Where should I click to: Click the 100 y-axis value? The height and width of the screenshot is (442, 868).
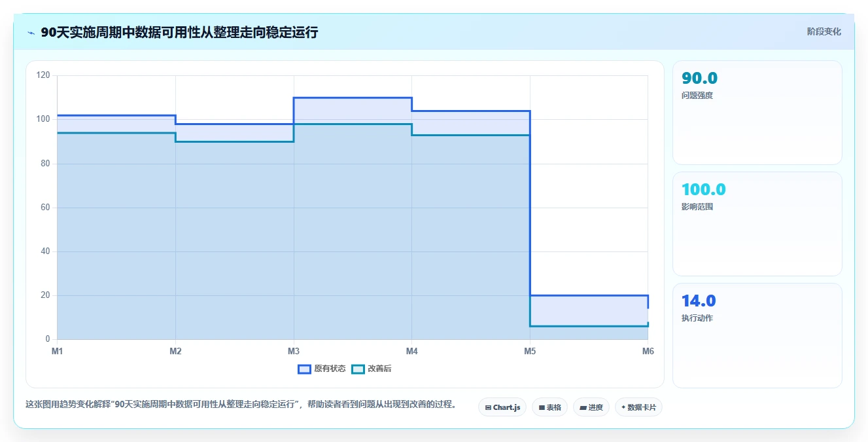click(x=43, y=119)
